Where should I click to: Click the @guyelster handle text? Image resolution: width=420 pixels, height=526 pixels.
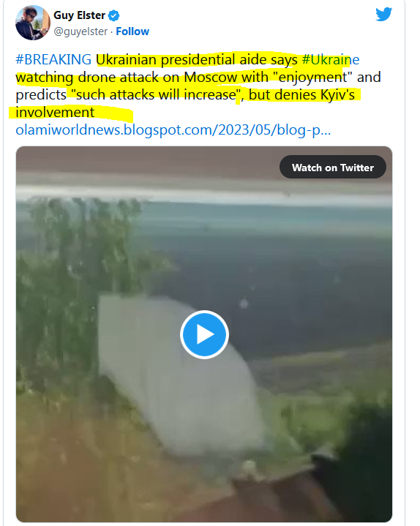pyautogui.click(x=80, y=31)
